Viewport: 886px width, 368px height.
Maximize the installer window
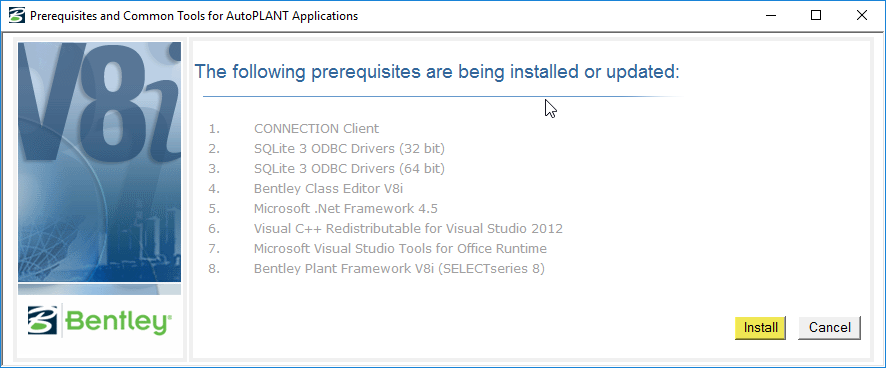(816, 16)
